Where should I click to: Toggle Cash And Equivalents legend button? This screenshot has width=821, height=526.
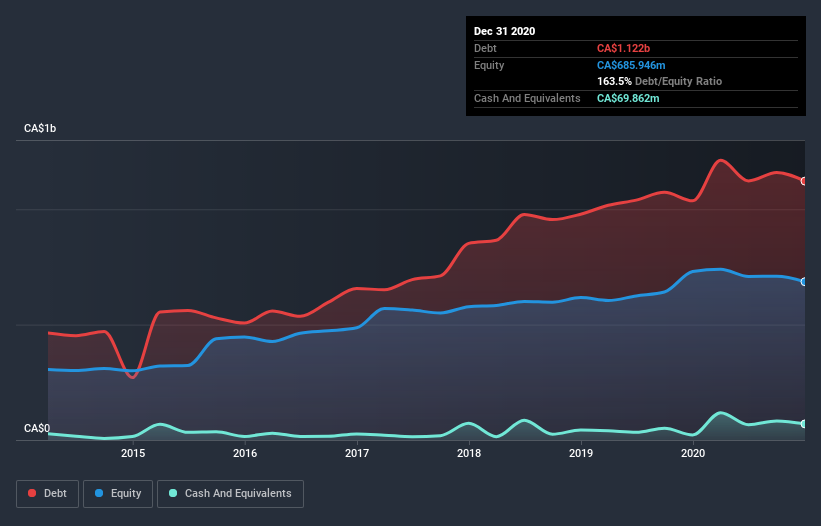point(230,494)
